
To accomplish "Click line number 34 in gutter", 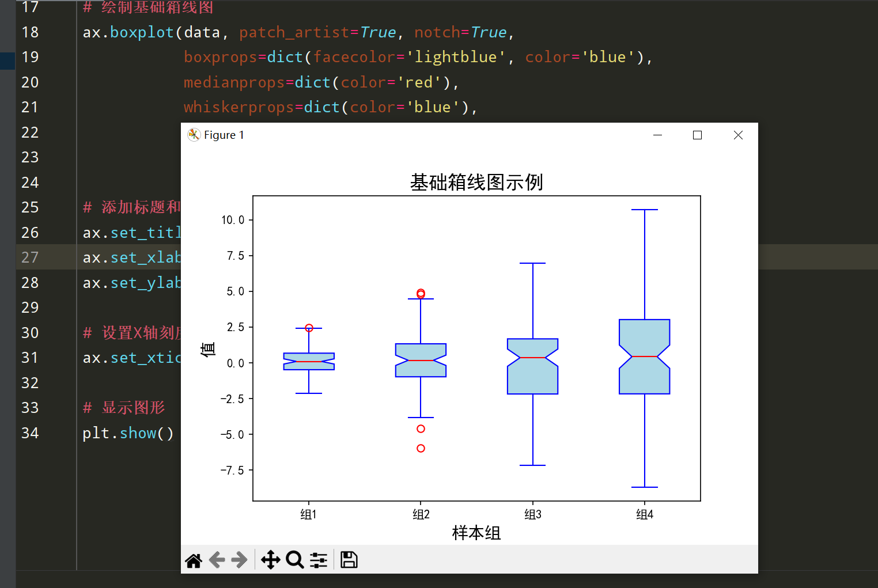I will 30,433.
